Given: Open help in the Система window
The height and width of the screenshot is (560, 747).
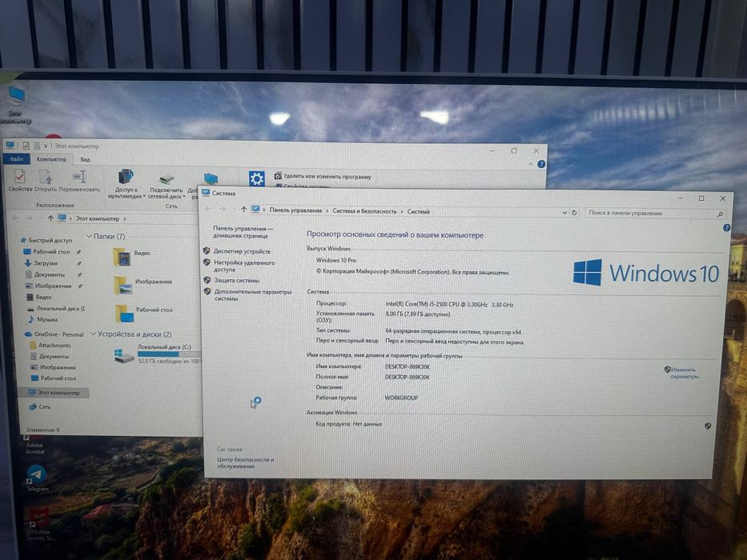Looking at the screenshot, I should [x=726, y=228].
